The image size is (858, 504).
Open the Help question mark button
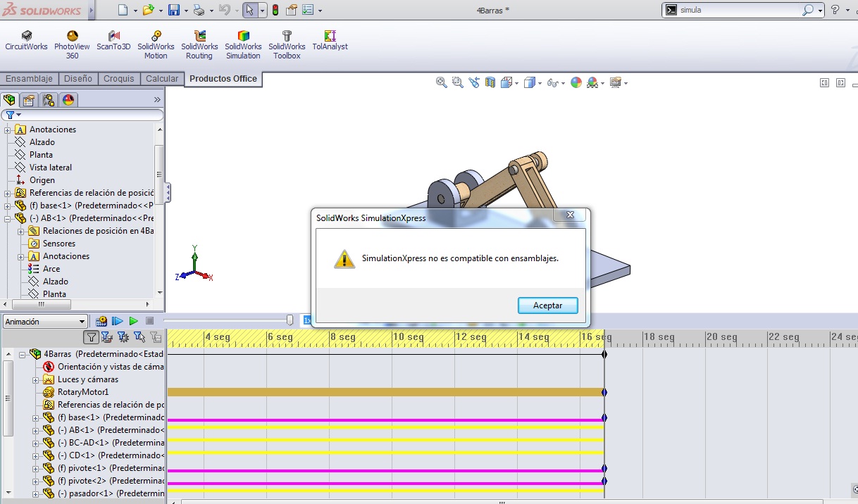point(835,10)
